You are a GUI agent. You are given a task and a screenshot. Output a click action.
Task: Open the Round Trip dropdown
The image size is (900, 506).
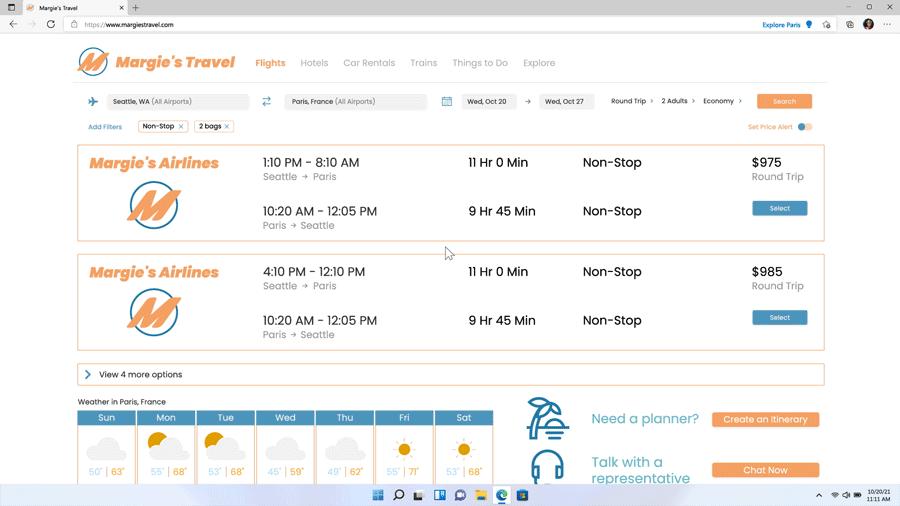pyautogui.click(x=632, y=101)
